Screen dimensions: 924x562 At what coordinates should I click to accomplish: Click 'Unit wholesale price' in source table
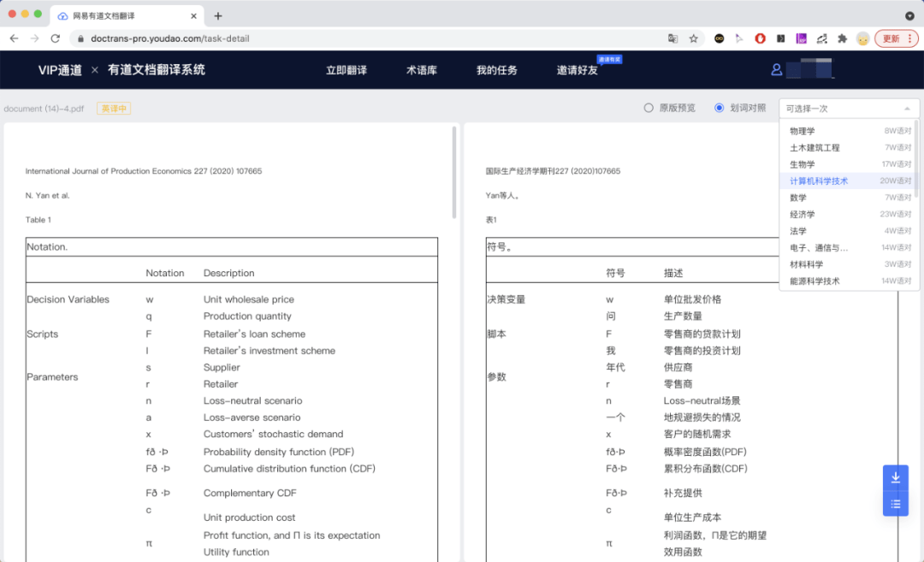click(249, 299)
